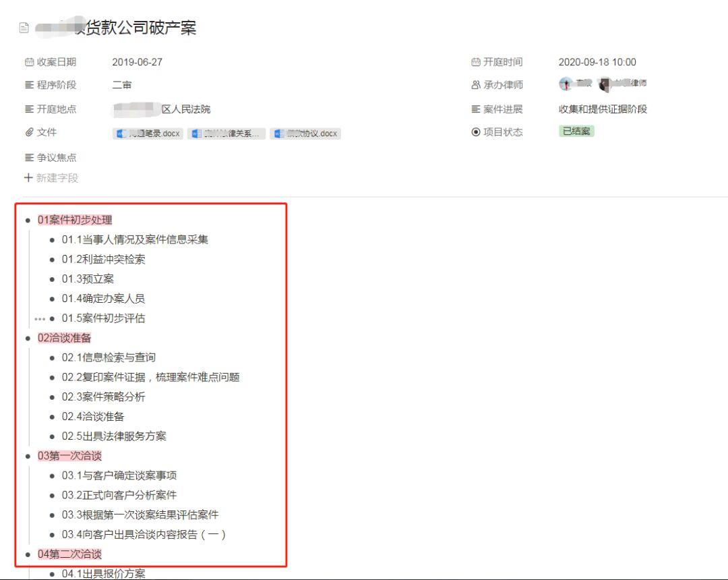This screenshot has width=728, height=580.
Task: Collapse the 01案件初步处理 bullet
Action: tap(28, 221)
